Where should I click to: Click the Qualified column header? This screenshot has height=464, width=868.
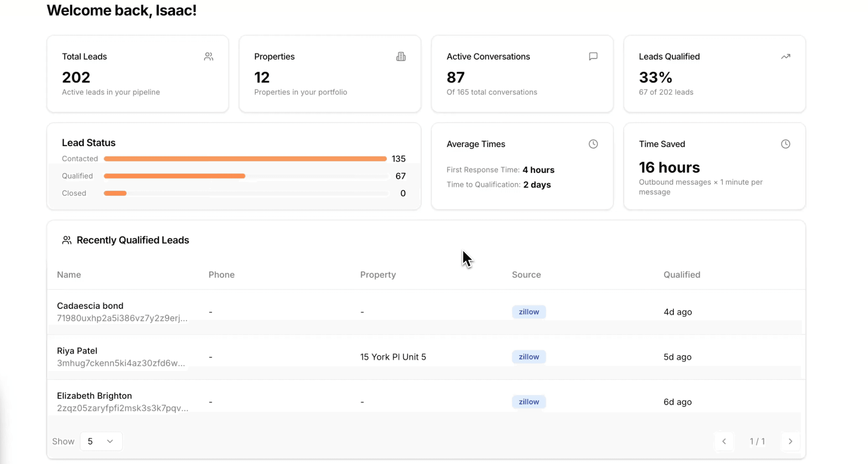pos(682,275)
